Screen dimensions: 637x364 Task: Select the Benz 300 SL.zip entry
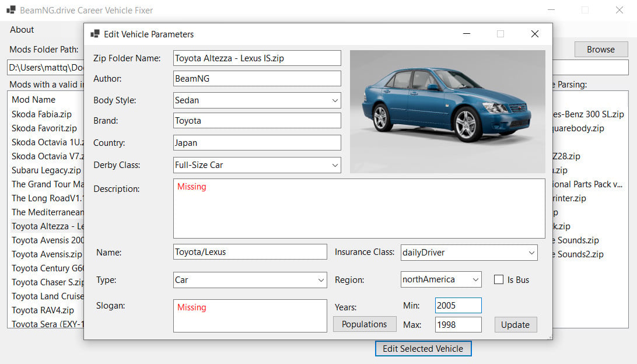click(588, 114)
